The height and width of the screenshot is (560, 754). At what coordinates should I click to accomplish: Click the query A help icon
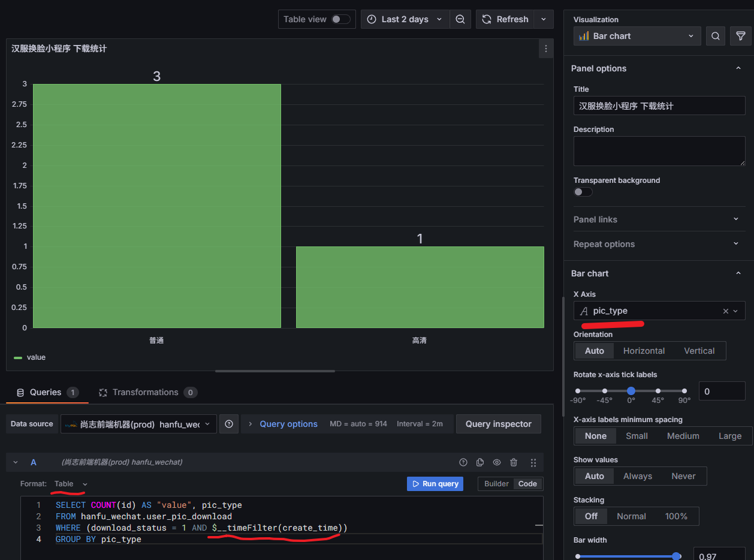[463, 462]
